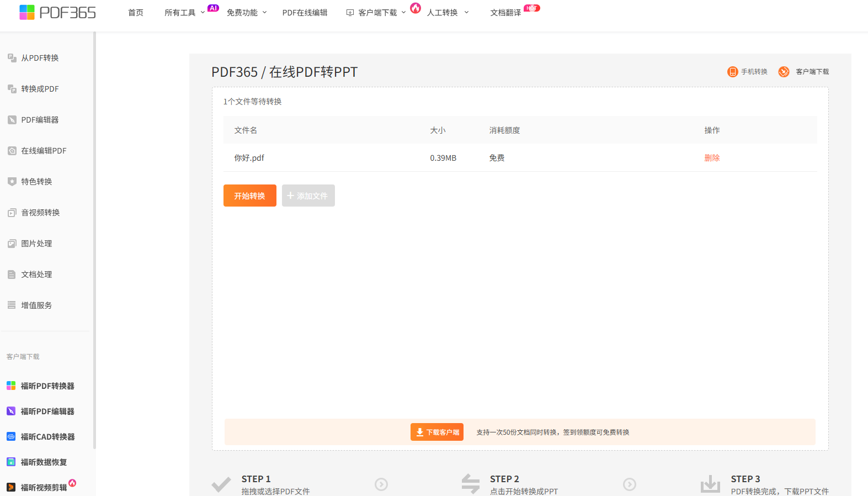The width and height of the screenshot is (868, 496).
Task: Click the orange 手机转换 phone icon
Action: pyautogui.click(x=733, y=72)
